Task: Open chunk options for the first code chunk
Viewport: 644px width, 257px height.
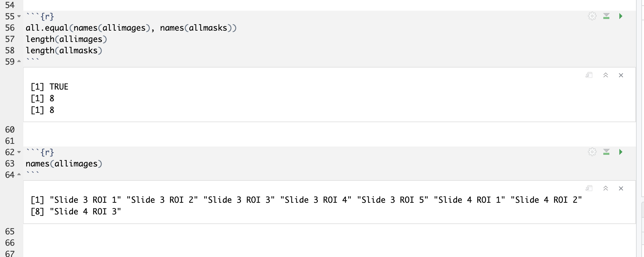Action: click(x=592, y=16)
